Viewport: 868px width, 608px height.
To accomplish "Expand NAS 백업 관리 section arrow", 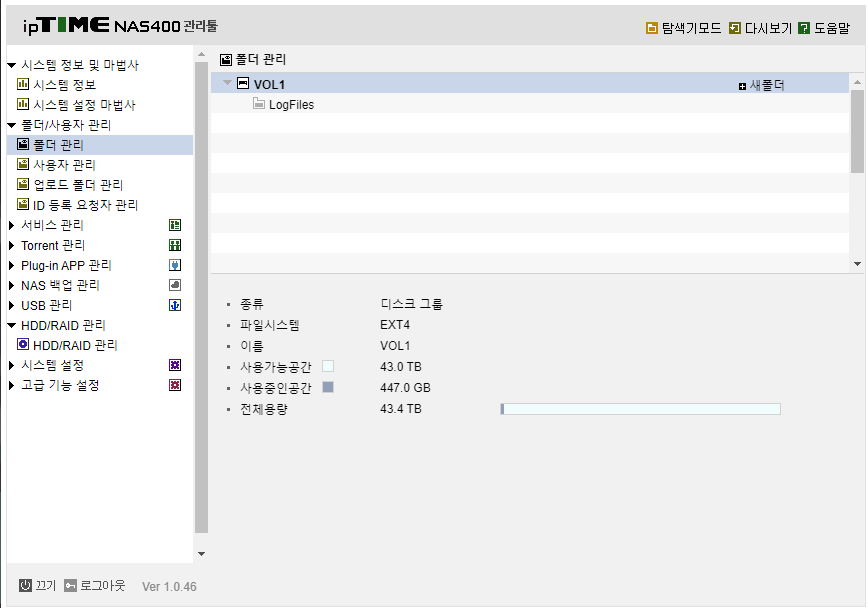I will [12, 285].
